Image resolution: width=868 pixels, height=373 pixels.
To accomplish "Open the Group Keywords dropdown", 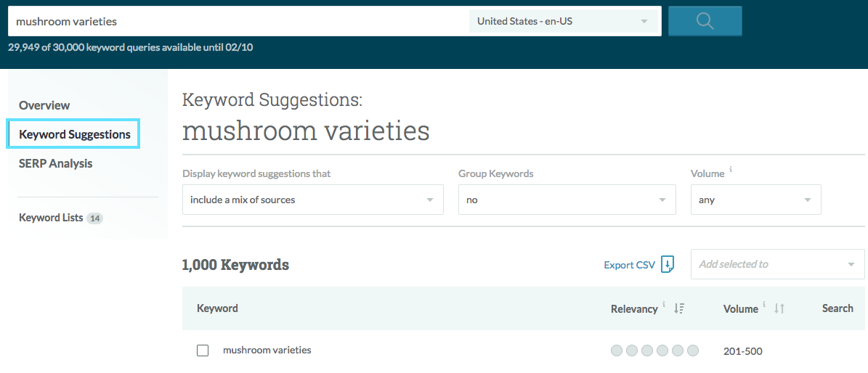I will point(567,200).
